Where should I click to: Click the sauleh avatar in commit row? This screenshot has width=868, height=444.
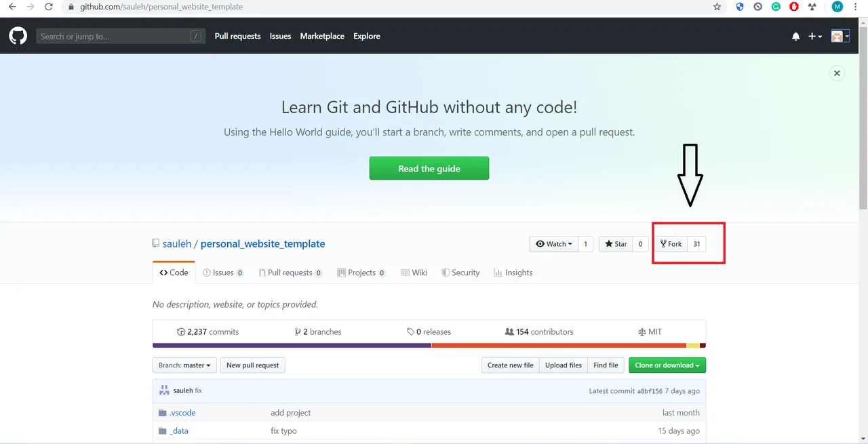click(x=164, y=390)
